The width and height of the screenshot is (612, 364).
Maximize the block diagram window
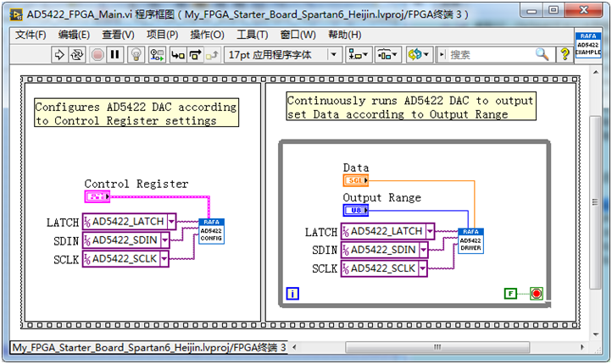pyautogui.click(x=553, y=10)
